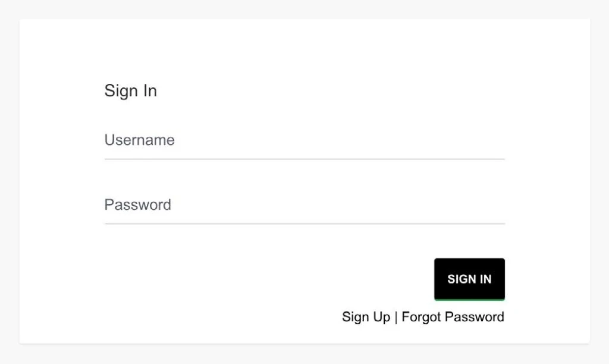Focus the Password placeholder text

(137, 204)
